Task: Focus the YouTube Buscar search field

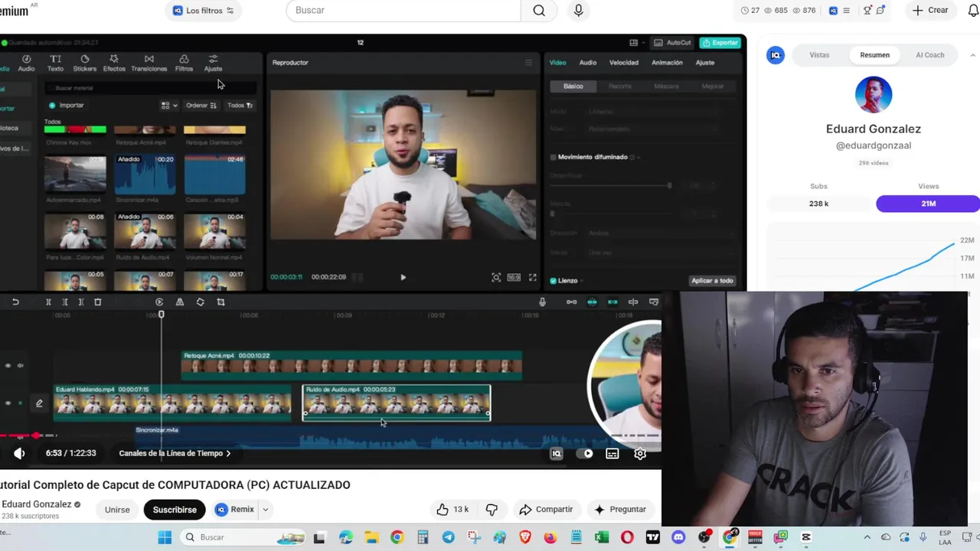Action: click(x=403, y=10)
